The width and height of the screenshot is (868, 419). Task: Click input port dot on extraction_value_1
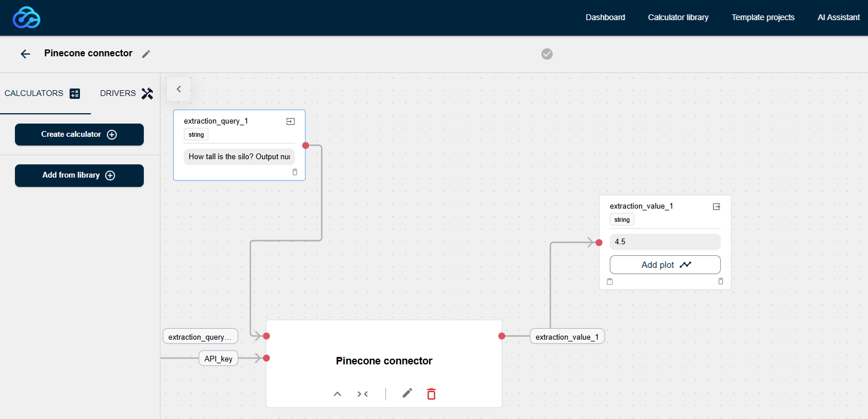tap(599, 243)
